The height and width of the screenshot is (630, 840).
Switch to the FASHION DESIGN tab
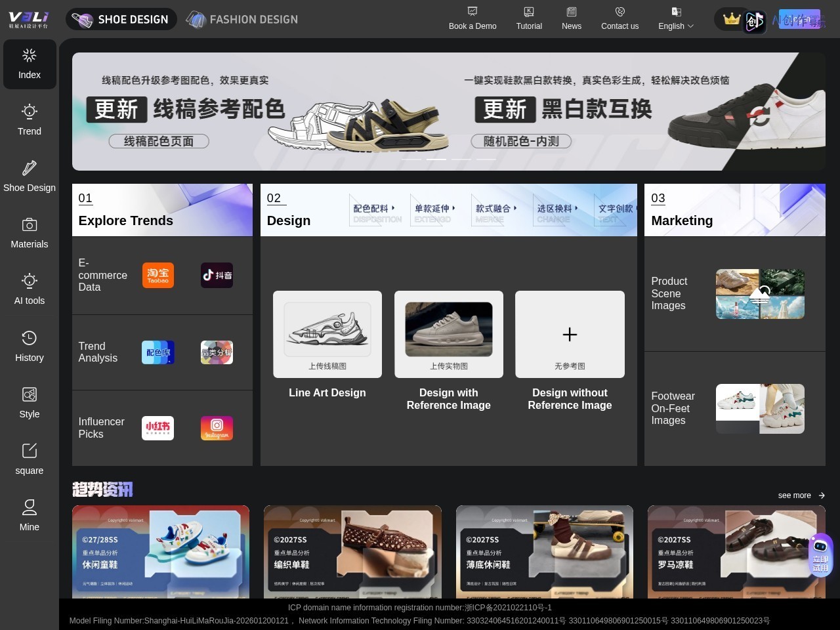tap(242, 19)
